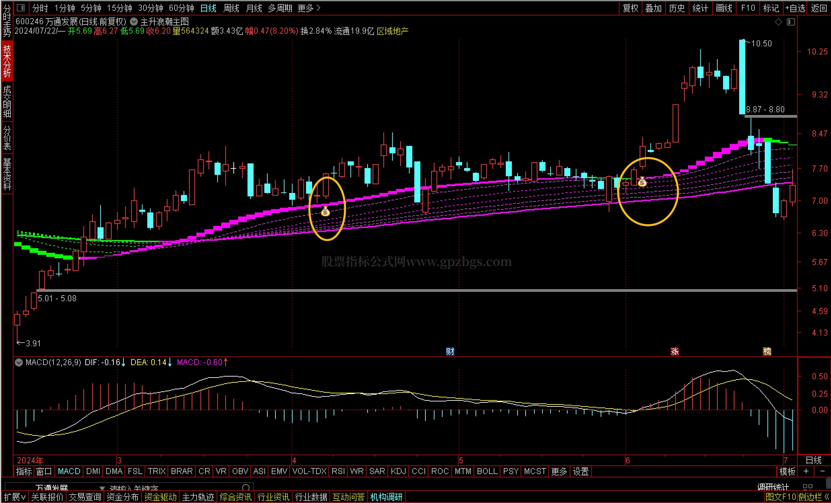Open the 历史 history button
The height and width of the screenshot is (504, 831).
(x=677, y=8)
